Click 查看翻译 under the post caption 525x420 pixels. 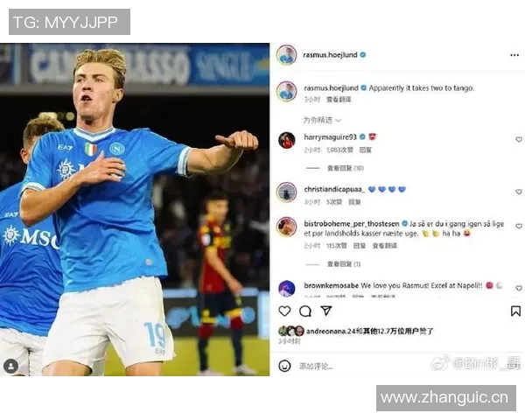click(339, 100)
